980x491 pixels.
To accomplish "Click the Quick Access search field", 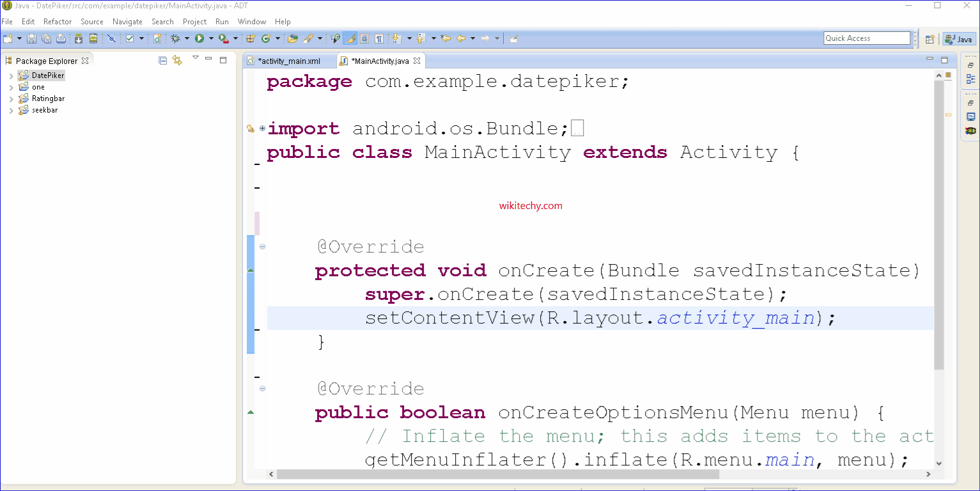I will pyautogui.click(x=866, y=38).
